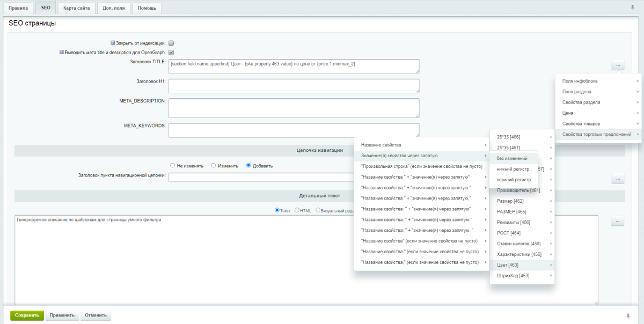This screenshot has width=644, height=324.
Task: Switch to the "Карта сайта" tab
Action: 76,8
